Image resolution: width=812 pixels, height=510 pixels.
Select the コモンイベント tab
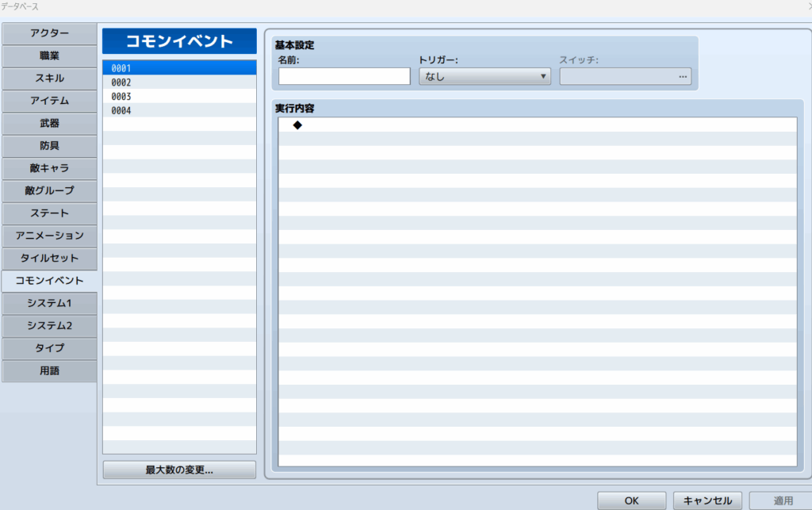pos(49,281)
